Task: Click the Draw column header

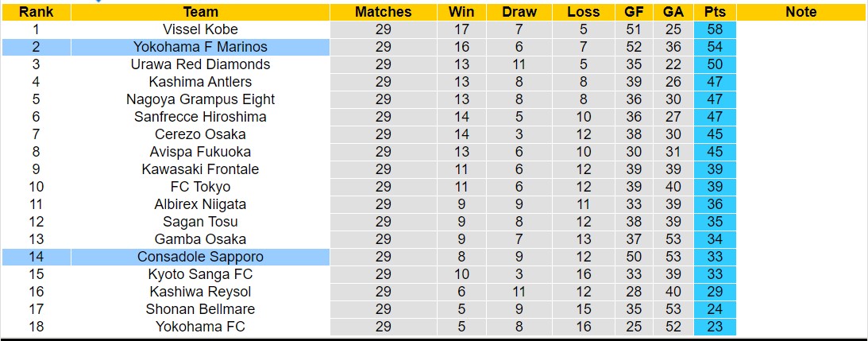Action: click(x=519, y=12)
